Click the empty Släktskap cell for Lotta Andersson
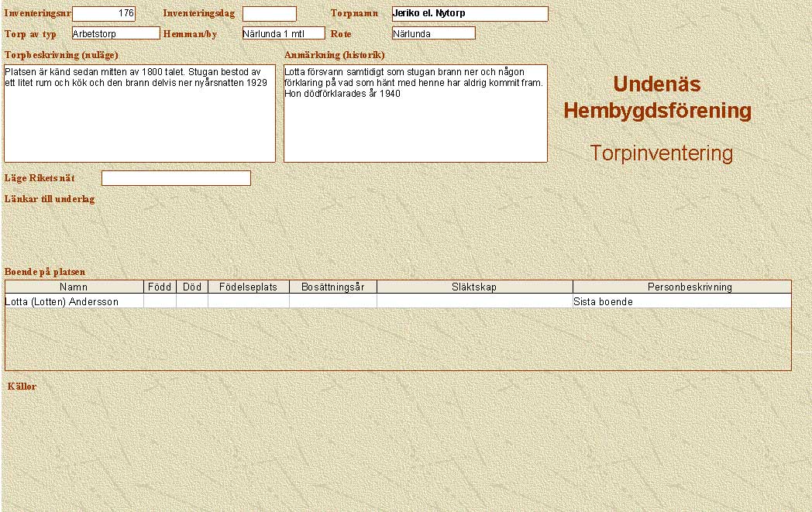 [x=474, y=301]
